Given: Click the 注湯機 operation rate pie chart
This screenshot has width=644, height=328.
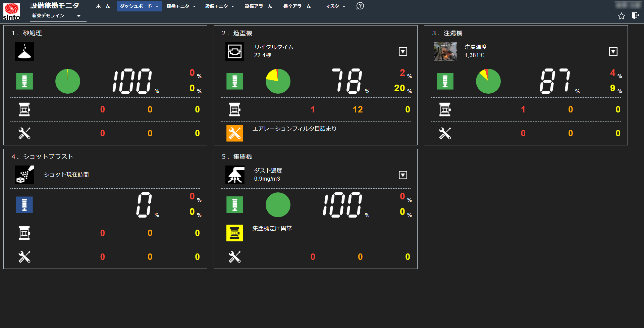Looking at the screenshot, I should point(488,81).
